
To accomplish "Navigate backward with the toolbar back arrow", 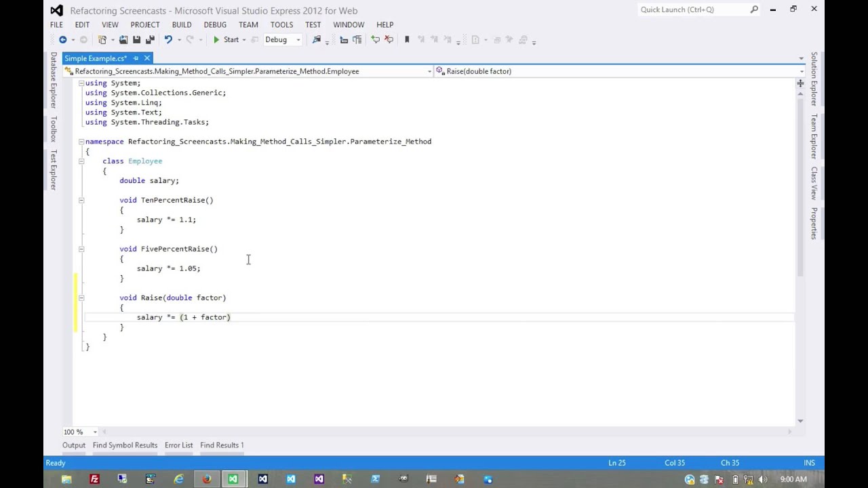I will [x=62, y=40].
